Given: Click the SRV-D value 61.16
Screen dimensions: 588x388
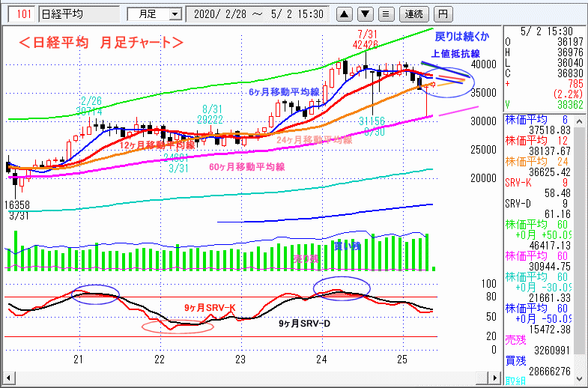Looking at the screenshot, I should click(x=557, y=214).
